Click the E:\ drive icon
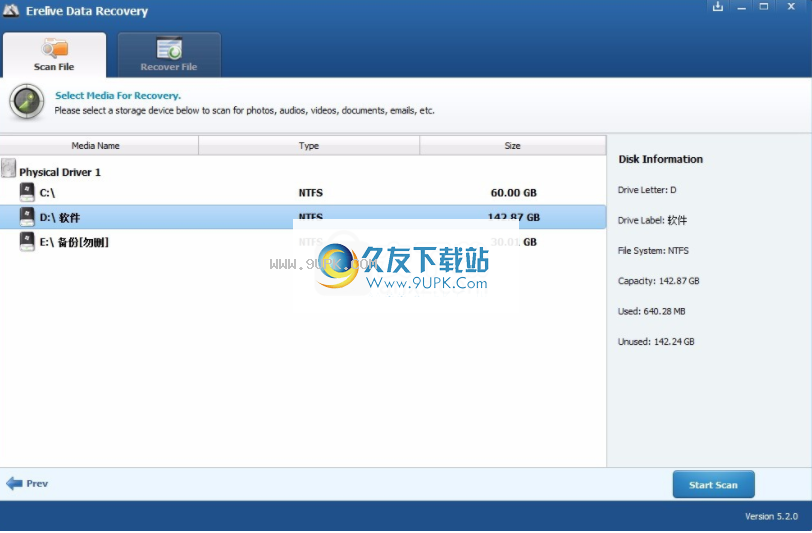Image resolution: width=812 pixels, height=533 pixels. click(27, 241)
